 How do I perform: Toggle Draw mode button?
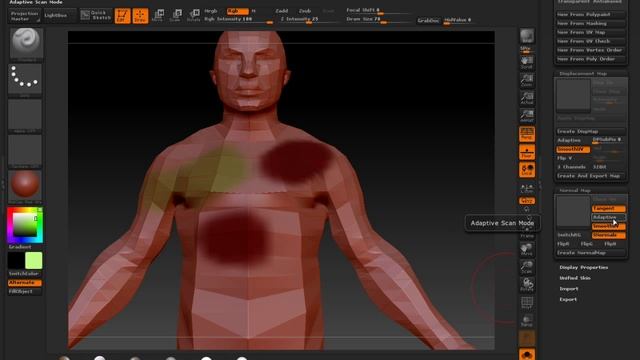click(140, 16)
